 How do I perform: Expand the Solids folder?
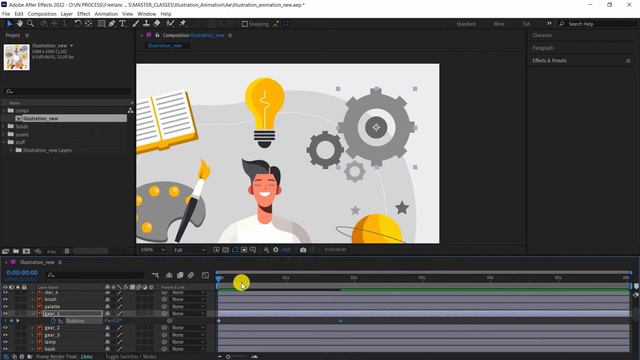tap(4, 127)
